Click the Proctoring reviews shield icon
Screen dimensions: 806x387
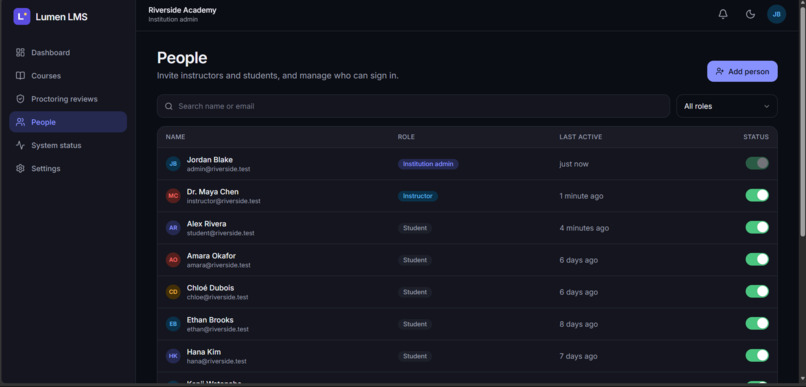pos(20,99)
